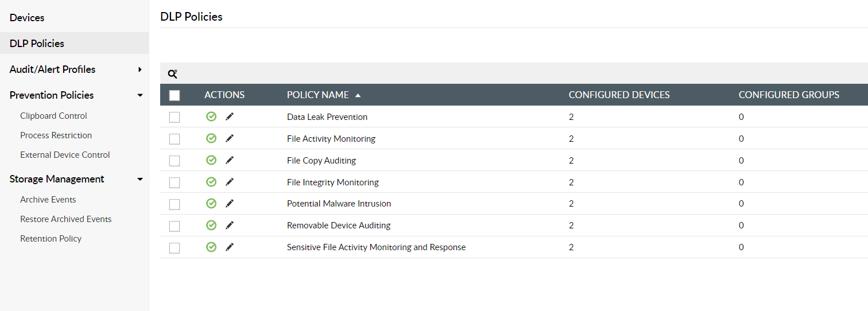Open the Devices sidebar item
Screen dimensions: 868x311
pos(27,18)
